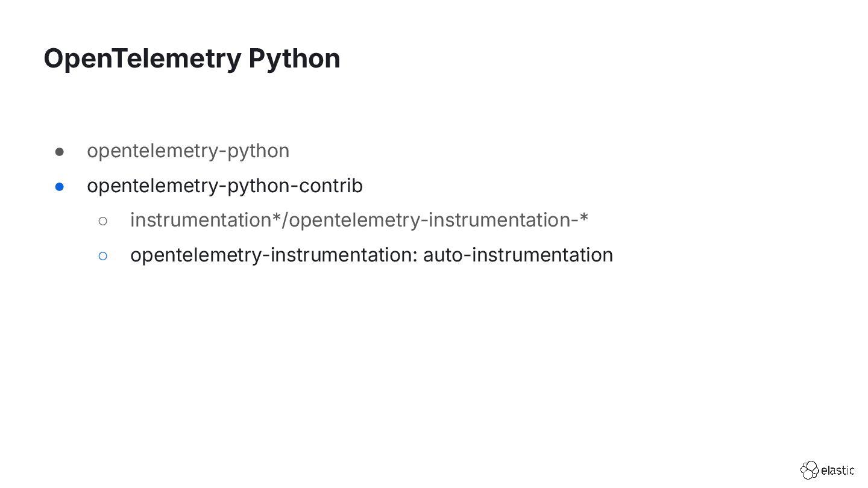
Task: Select the blue filled bullet beside opentelemetry-python-contrib
Action: [60, 186]
